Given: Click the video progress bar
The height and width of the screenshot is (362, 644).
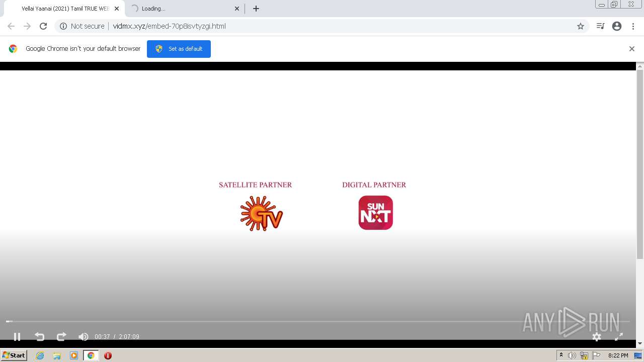Looking at the screenshot, I should [318, 321].
